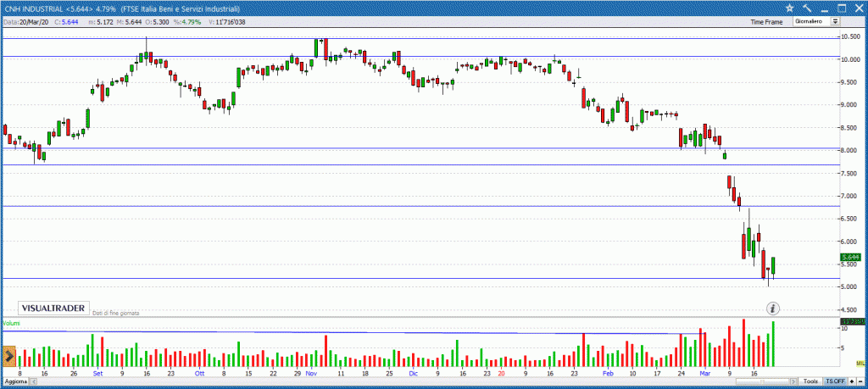868x389 pixels.
Task: Click the opening price O: 5.300
Action: 156,21
